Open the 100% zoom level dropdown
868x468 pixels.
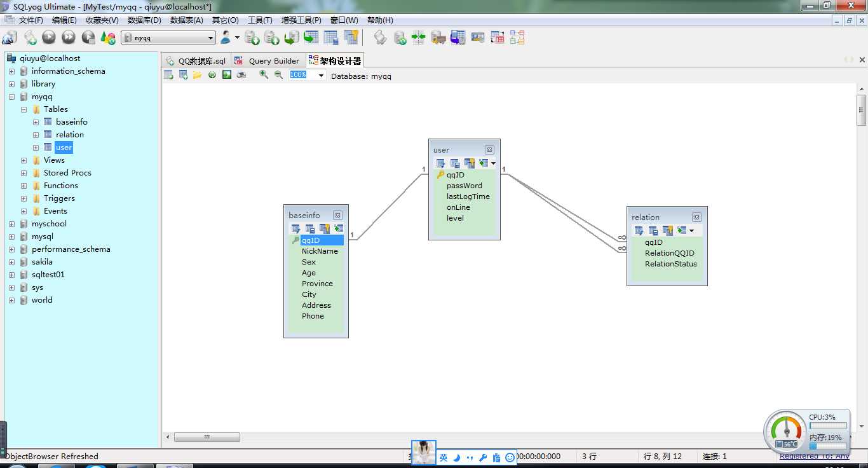321,76
